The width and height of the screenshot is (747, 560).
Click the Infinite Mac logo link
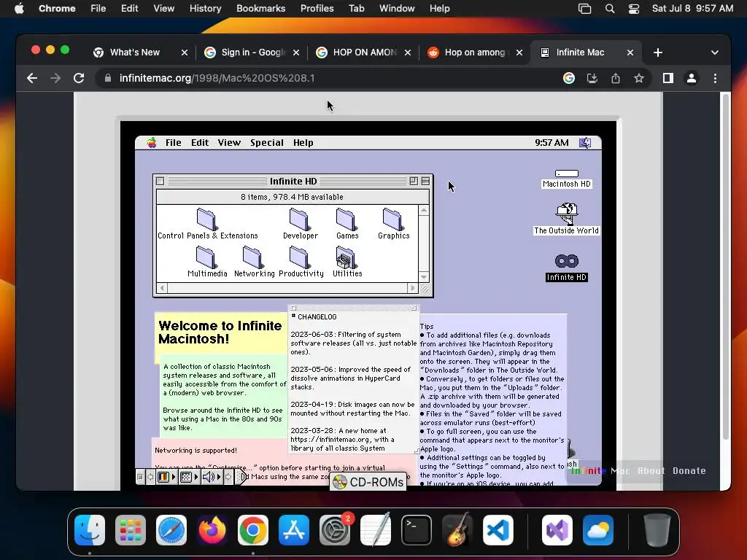tap(600, 470)
